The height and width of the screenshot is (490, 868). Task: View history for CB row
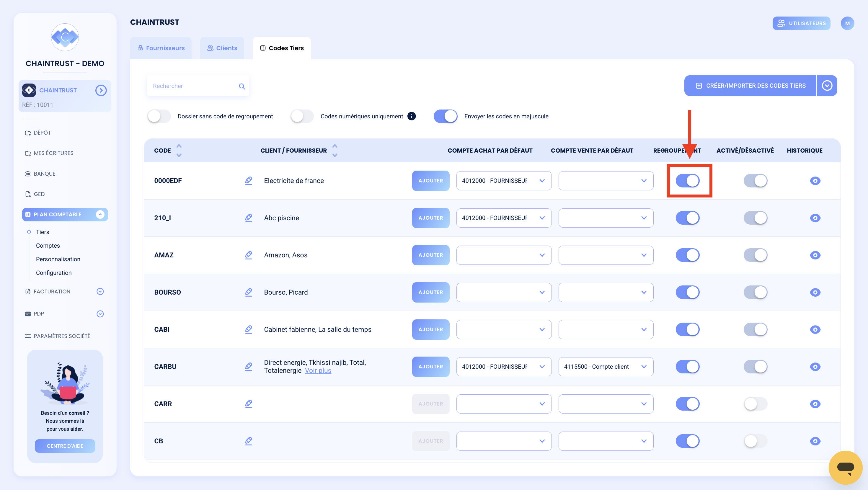point(815,441)
